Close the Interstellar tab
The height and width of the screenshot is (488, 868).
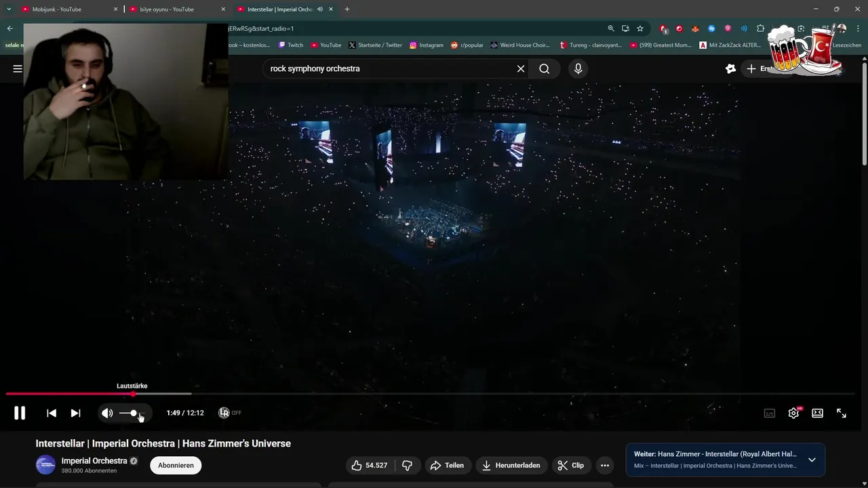[x=331, y=9]
